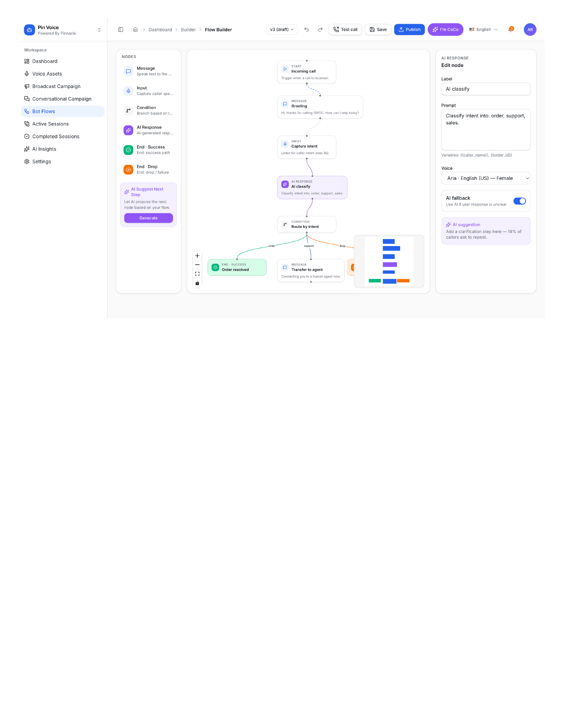Select the Order resolved end node
This screenshot has width=563, height=728.
[x=237, y=267]
